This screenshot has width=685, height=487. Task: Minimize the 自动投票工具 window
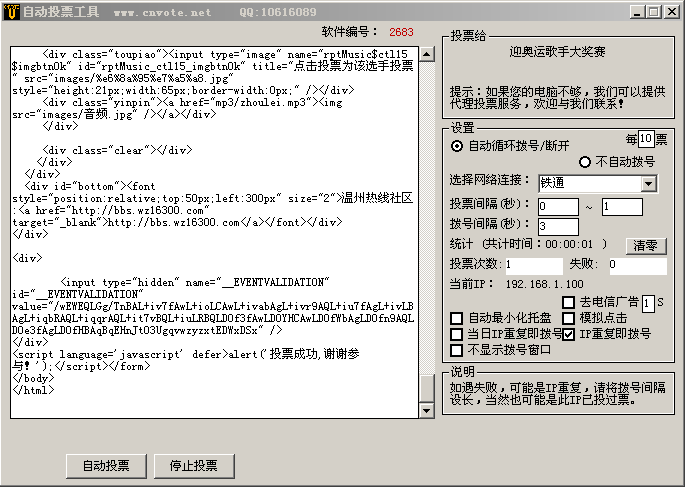click(x=636, y=12)
